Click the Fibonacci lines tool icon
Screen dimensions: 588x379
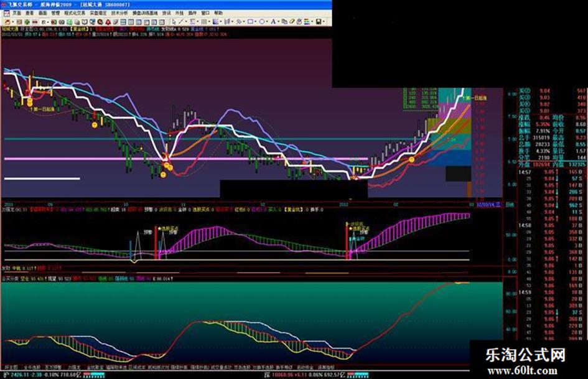227,22
